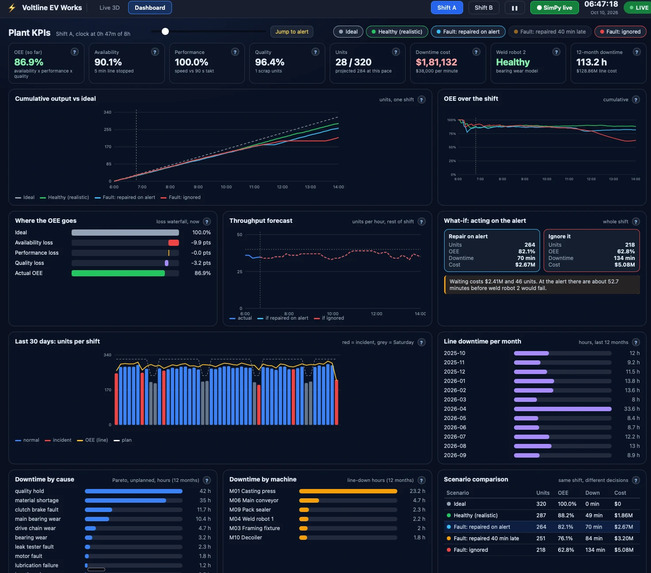Open help icon on 12-month downtime card
651x573 pixels.
(x=636, y=52)
